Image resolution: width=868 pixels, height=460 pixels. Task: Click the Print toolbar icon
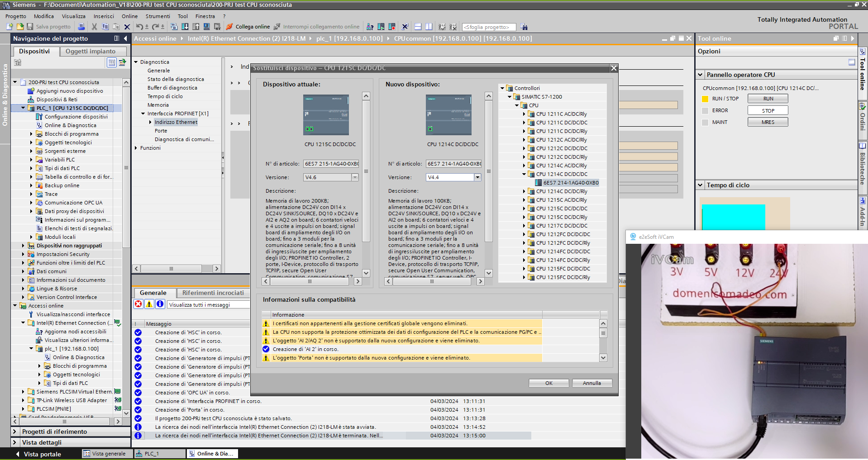(x=81, y=27)
